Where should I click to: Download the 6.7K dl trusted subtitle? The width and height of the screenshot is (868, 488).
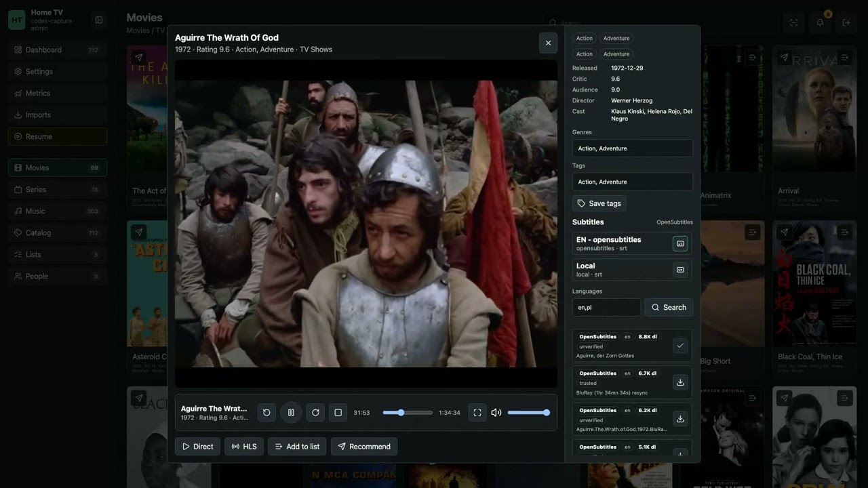(x=680, y=382)
